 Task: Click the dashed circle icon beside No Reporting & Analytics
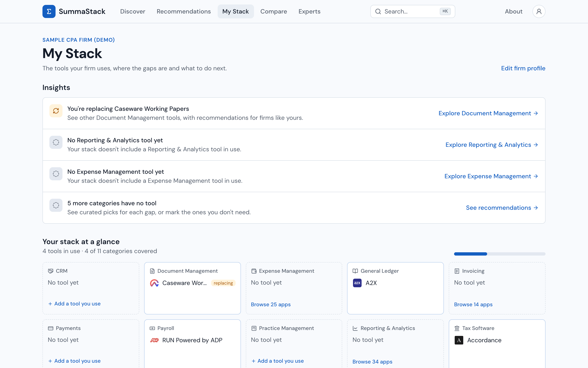click(56, 142)
